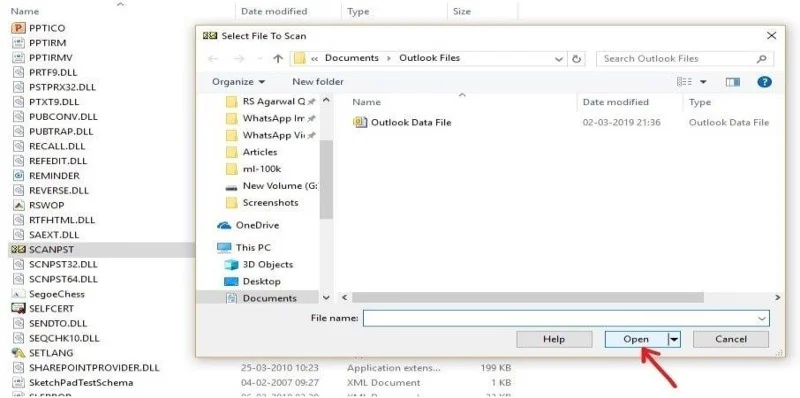Expand the view options dropdown arrow
The image size is (800, 398).
[703, 82]
